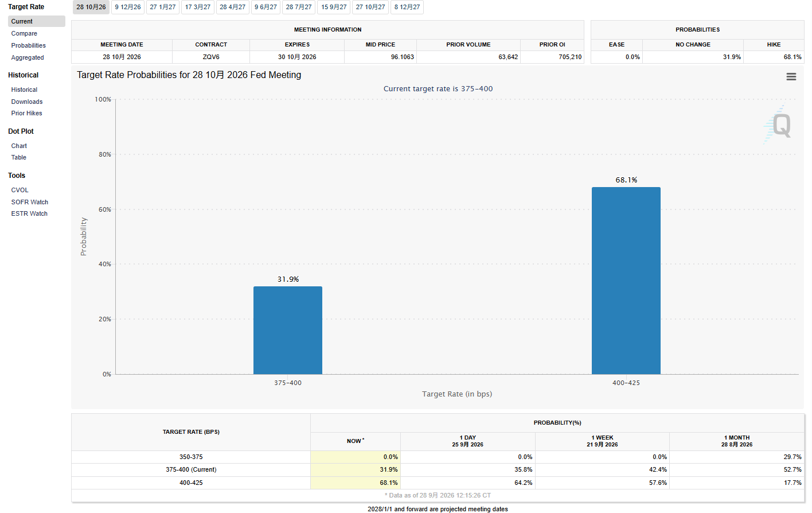812x513 pixels.
Task: Click the Tools sidebar heading
Action: click(17, 176)
